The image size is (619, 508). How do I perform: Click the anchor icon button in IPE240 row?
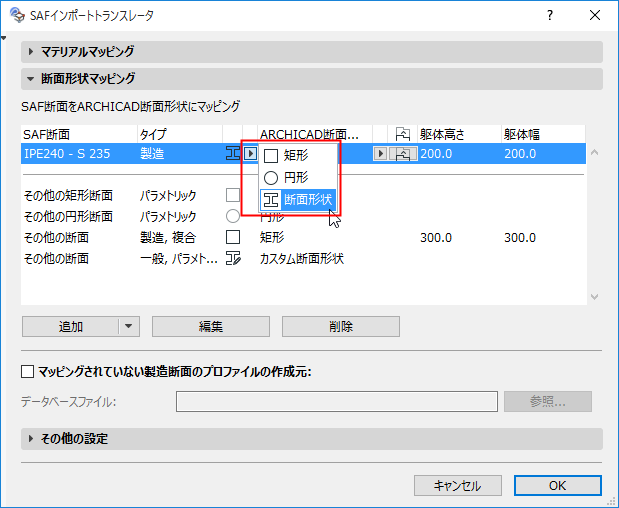pyautogui.click(x=403, y=153)
